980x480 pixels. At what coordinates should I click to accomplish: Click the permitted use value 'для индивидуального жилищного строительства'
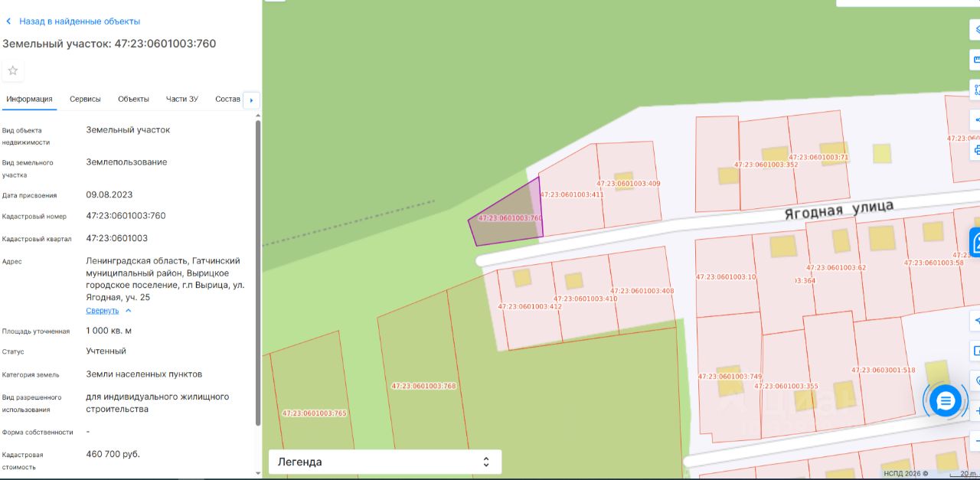[x=158, y=403]
